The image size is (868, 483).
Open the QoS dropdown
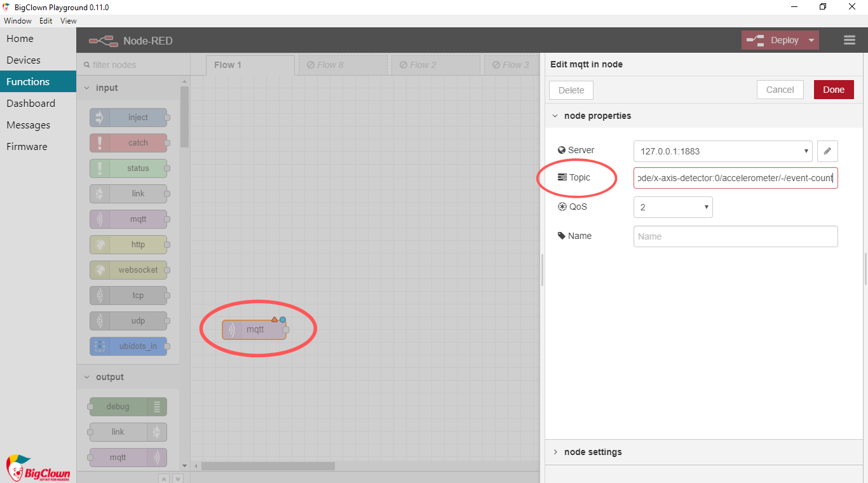(673, 207)
